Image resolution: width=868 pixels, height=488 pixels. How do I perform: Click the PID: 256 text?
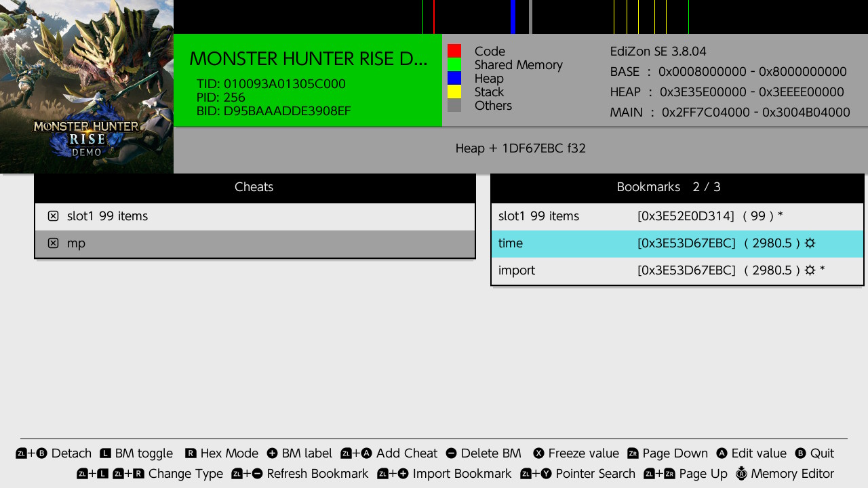point(221,98)
